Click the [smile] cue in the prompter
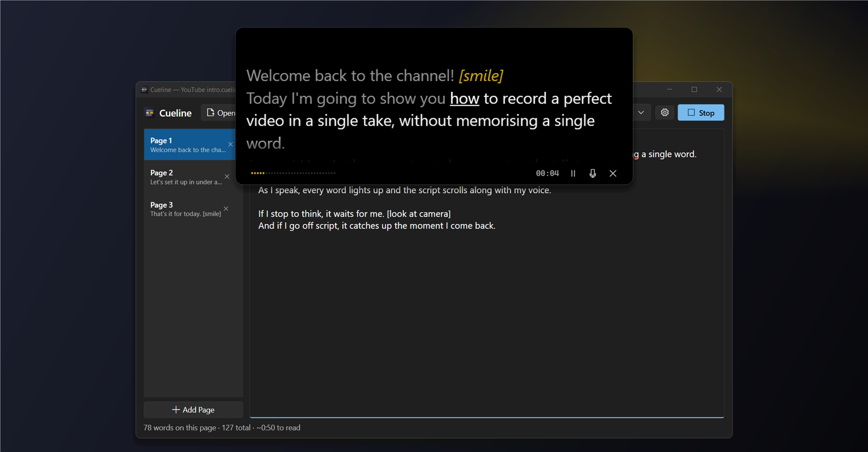The height and width of the screenshot is (452, 868). point(481,75)
